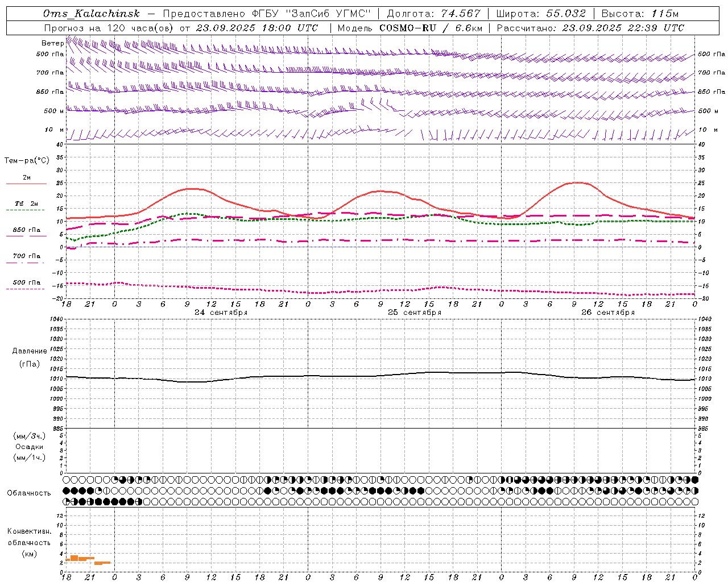Screen dimensions: 728x582
Task: Select the forecast start 23.09.2025 18:00 UTC
Action: coord(258,28)
